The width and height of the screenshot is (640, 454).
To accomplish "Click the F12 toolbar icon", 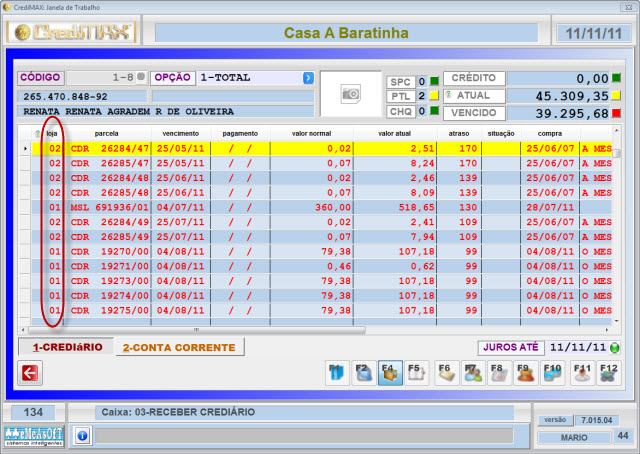I will tap(608, 373).
